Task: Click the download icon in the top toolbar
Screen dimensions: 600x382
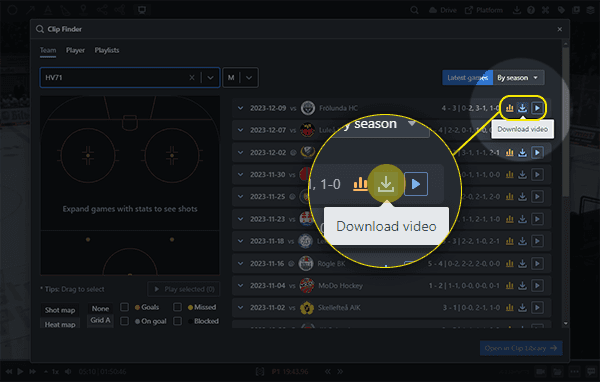Action: [x=517, y=10]
